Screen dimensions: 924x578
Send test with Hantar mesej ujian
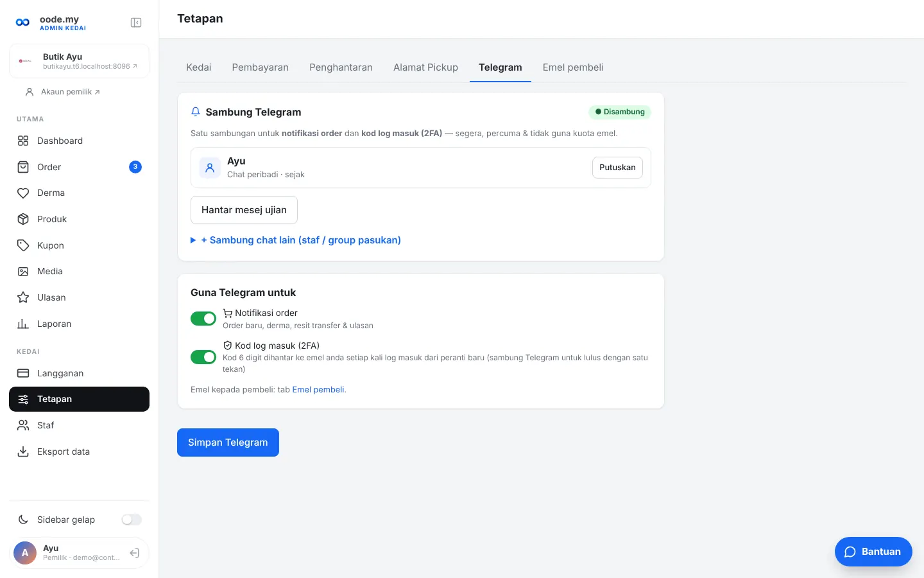[244, 210]
